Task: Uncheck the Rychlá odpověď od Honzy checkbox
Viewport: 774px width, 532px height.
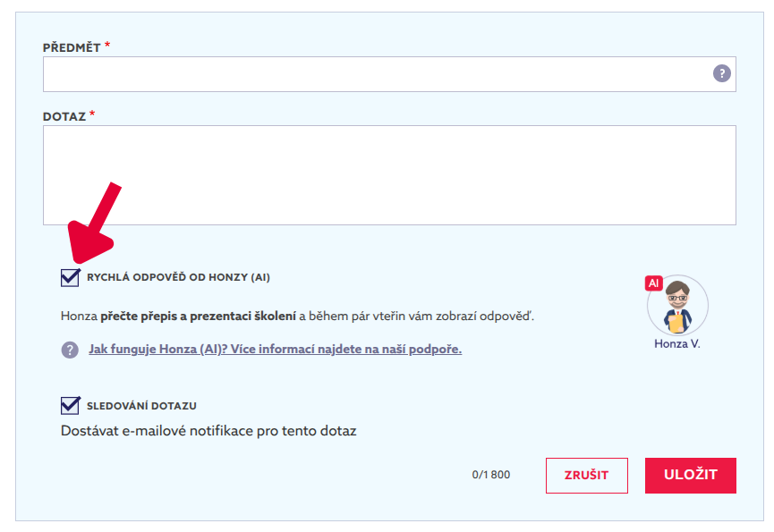Action: click(x=70, y=277)
